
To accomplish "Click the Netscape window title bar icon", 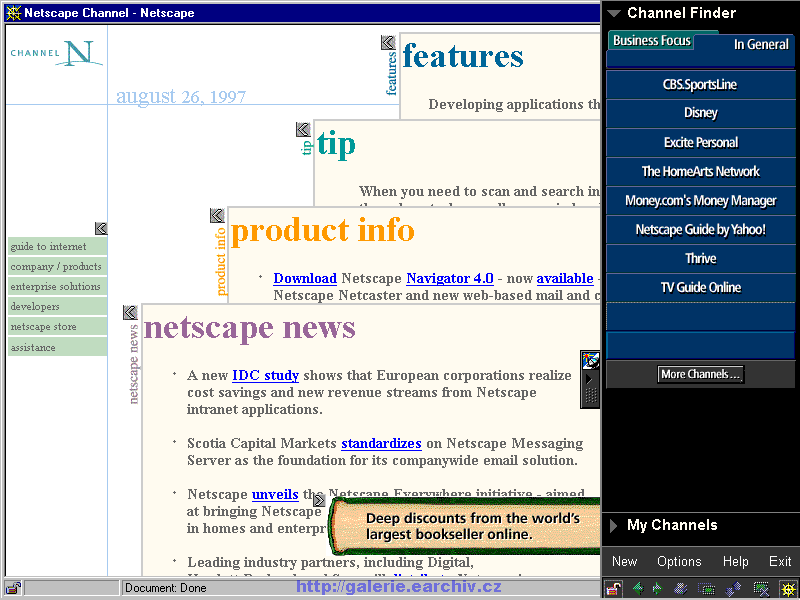I will click(13, 13).
